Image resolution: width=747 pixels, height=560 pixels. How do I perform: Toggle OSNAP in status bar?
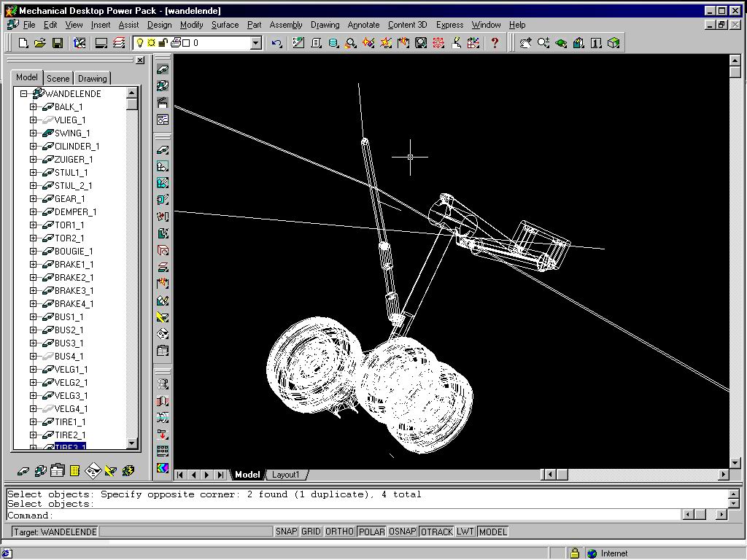tap(402, 532)
